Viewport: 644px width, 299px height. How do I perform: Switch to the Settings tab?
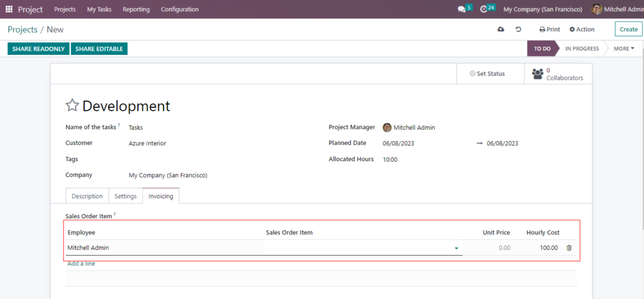point(125,196)
